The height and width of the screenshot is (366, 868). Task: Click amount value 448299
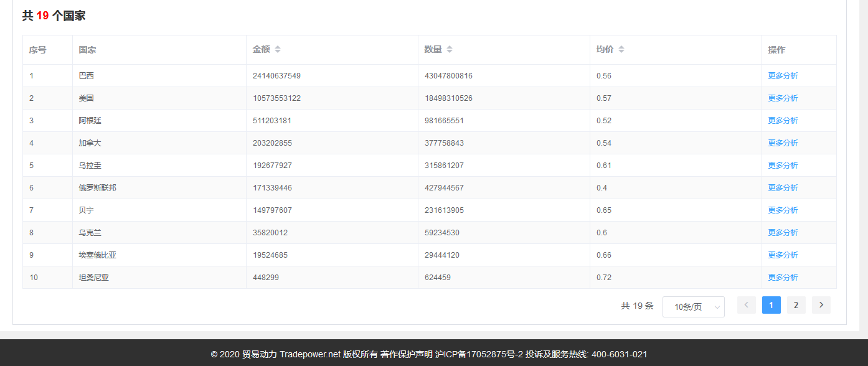(266, 278)
